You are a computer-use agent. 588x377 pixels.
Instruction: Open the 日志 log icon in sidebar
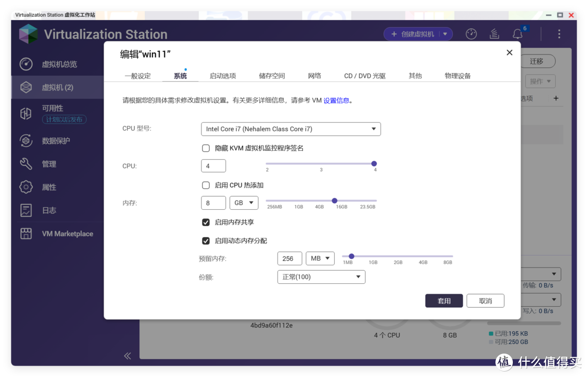point(26,210)
